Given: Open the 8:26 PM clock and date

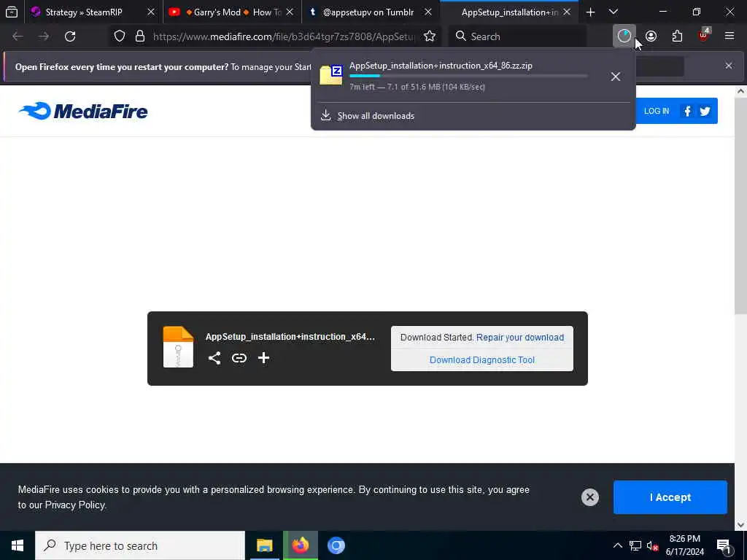Looking at the screenshot, I should coord(684,545).
